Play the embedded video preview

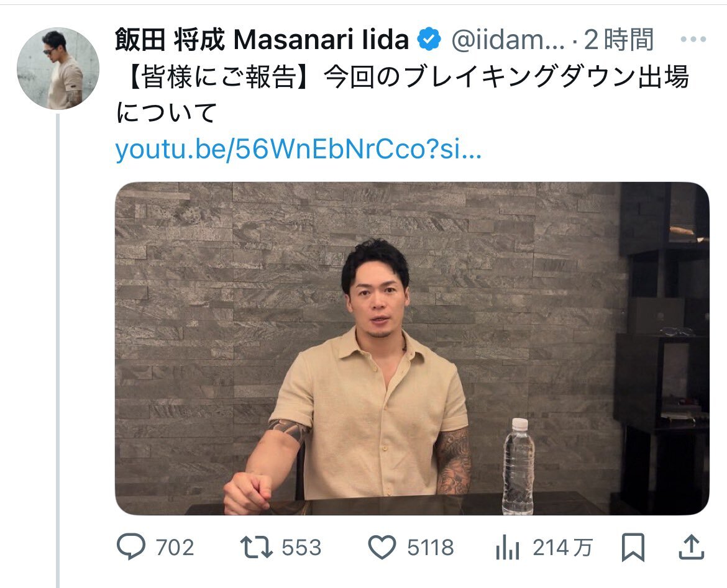(412, 348)
